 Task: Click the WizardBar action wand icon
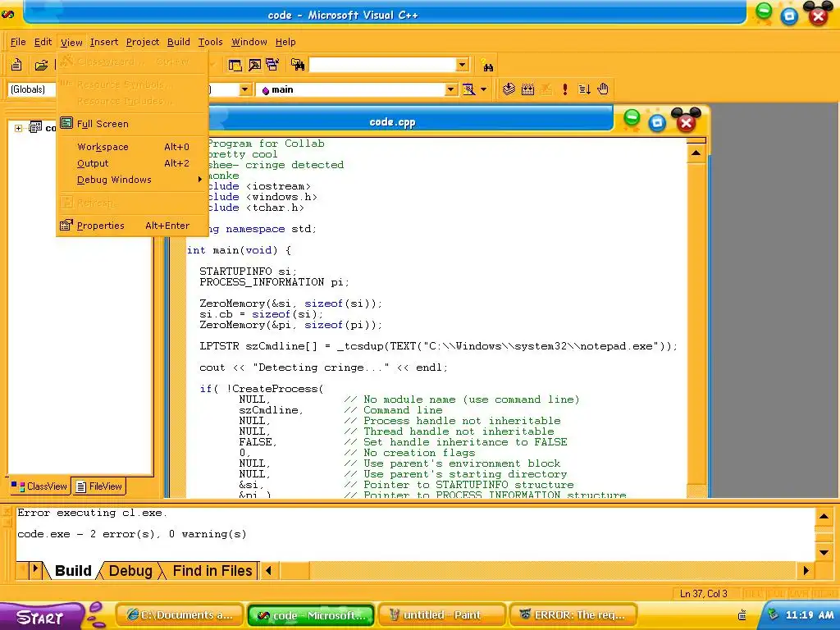(468, 89)
